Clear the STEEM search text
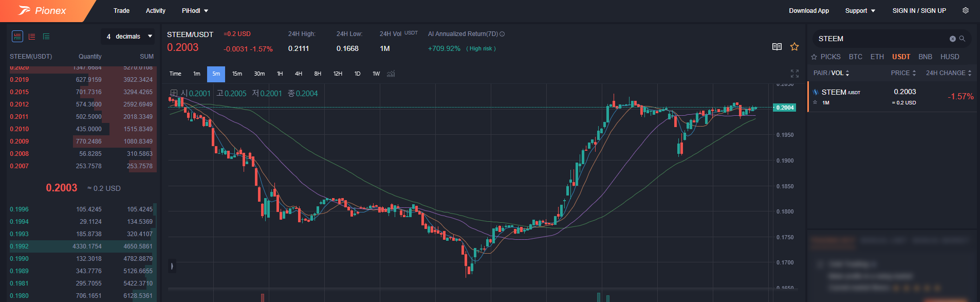980x302 pixels. tap(953, 39)
